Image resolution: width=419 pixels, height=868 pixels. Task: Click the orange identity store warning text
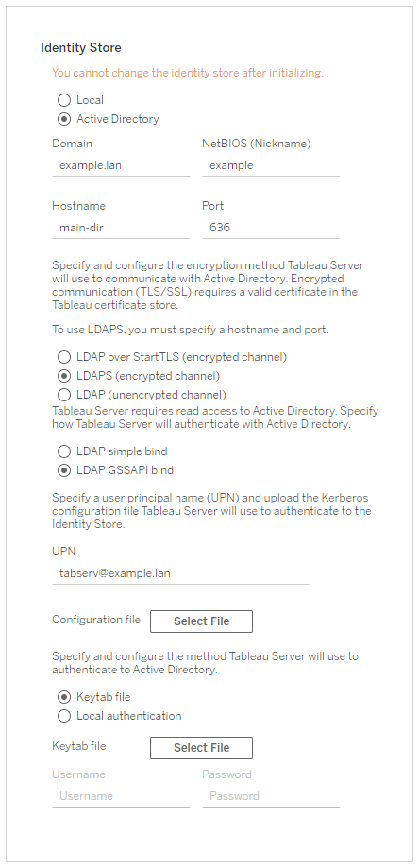tap(188, 73)
